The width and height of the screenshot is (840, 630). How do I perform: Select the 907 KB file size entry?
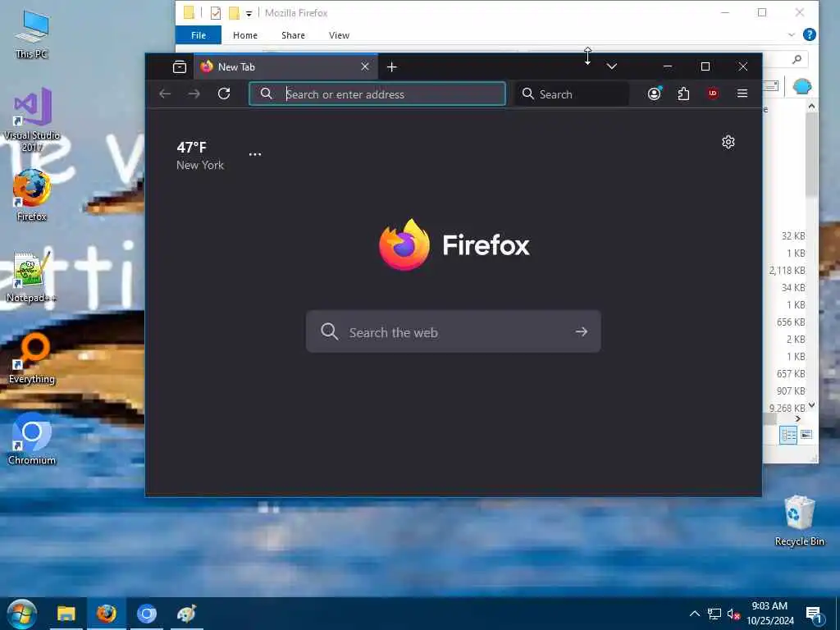[x=791, y=391]
